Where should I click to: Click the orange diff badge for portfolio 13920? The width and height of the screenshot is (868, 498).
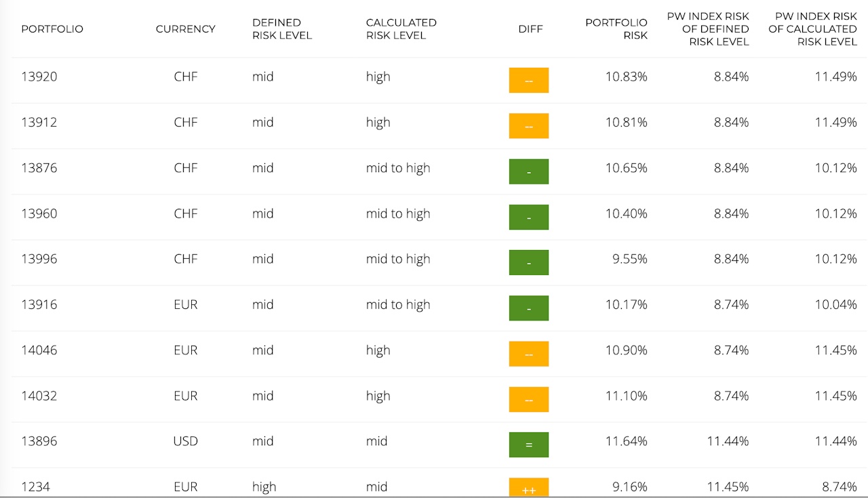pyautogui.click(x=528, y=80)
